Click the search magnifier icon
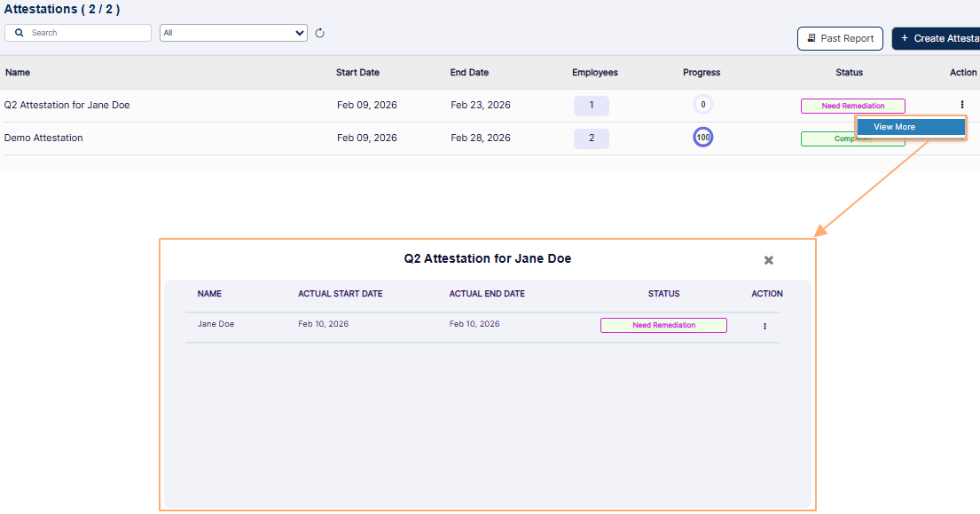Screen dimensions: 980x514 point(19,32)
